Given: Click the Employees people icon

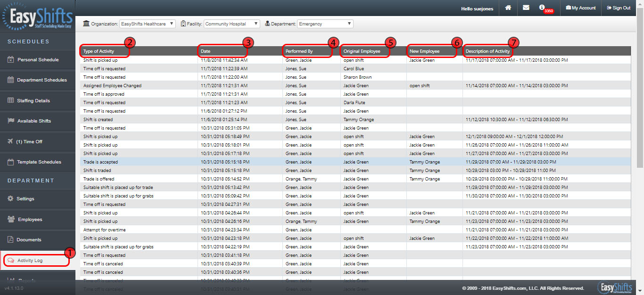Looking at the screenshot, I should pyautogui.click(x=11, y=219).
